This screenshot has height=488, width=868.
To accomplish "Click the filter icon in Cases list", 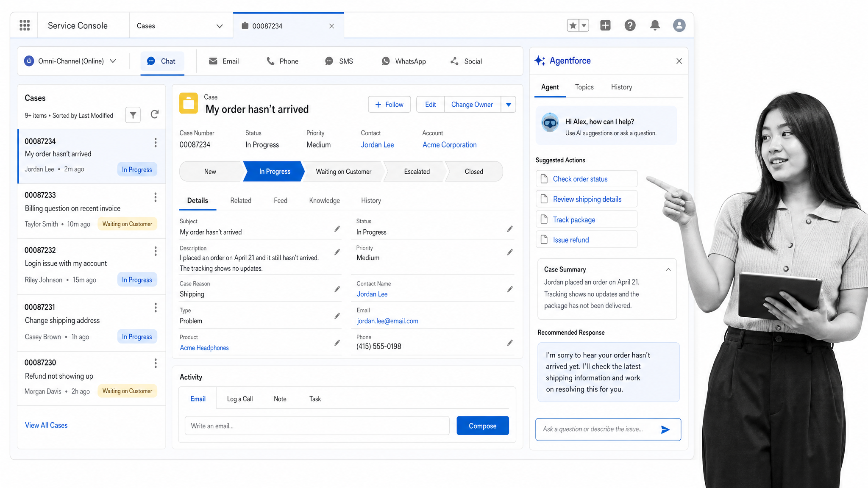I will 133,115.
